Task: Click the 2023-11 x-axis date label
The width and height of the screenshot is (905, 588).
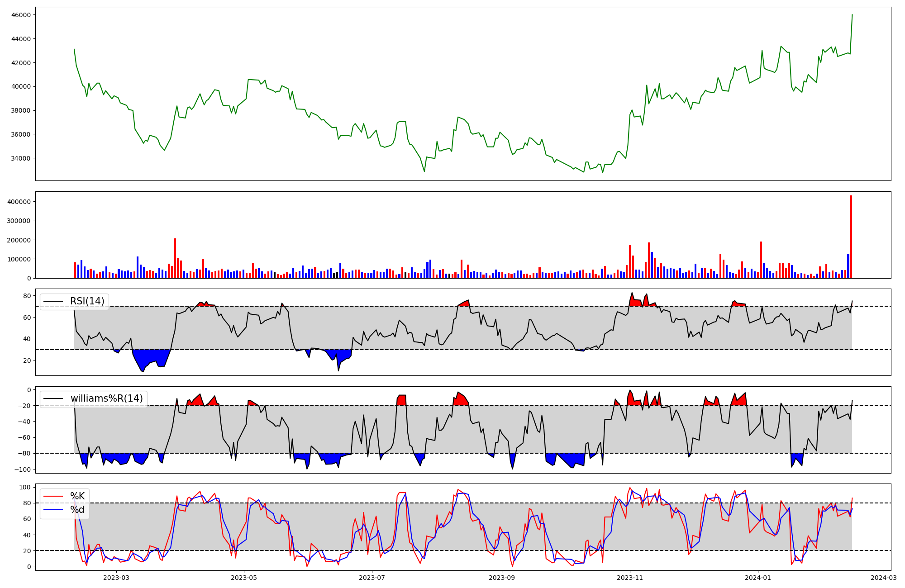Action: (x=630, y=578)
